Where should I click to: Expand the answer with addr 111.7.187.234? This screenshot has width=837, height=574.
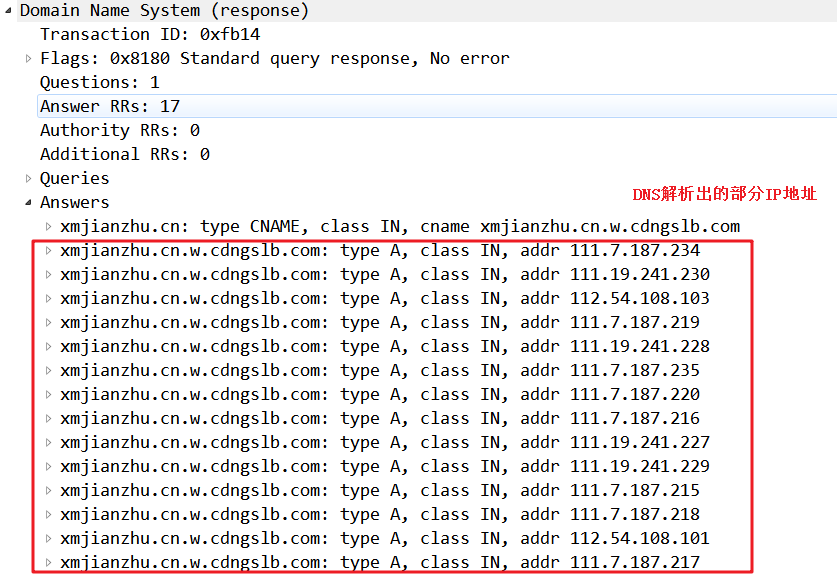[49, 250]
